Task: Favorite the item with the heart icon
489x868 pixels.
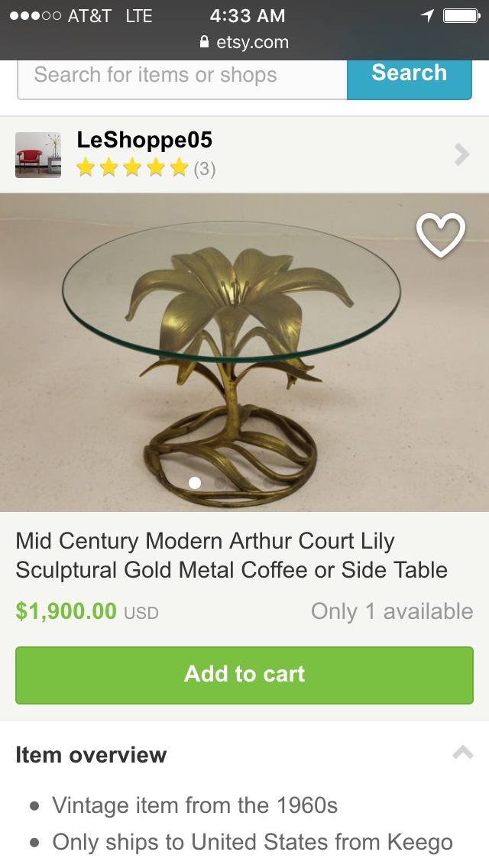Action: pyautogui.click(x=441, y=235)
